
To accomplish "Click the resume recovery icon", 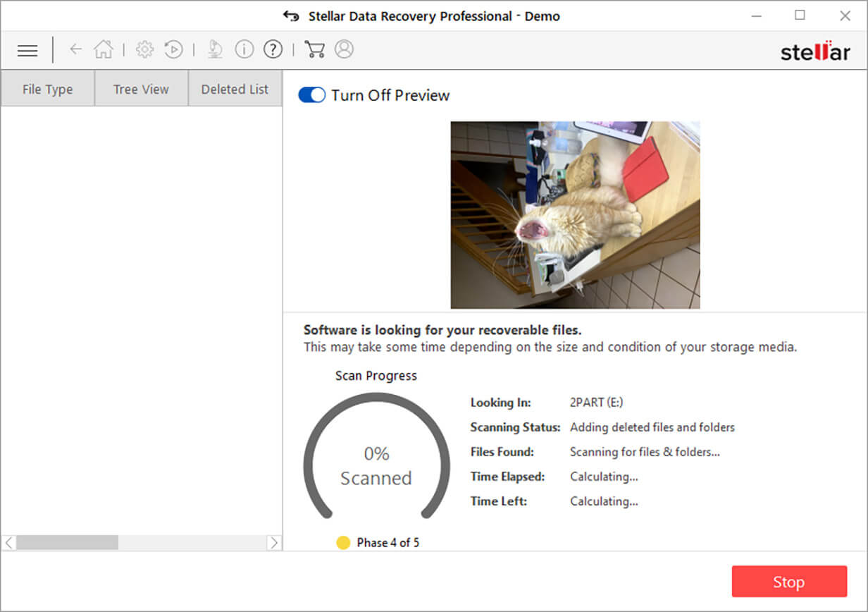I will [x=173, y=49].
